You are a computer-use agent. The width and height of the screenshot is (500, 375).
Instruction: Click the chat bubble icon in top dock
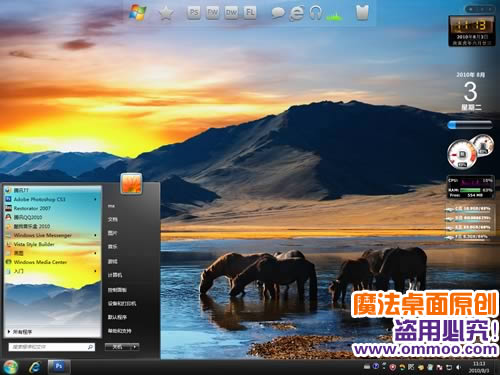[278, 13]
